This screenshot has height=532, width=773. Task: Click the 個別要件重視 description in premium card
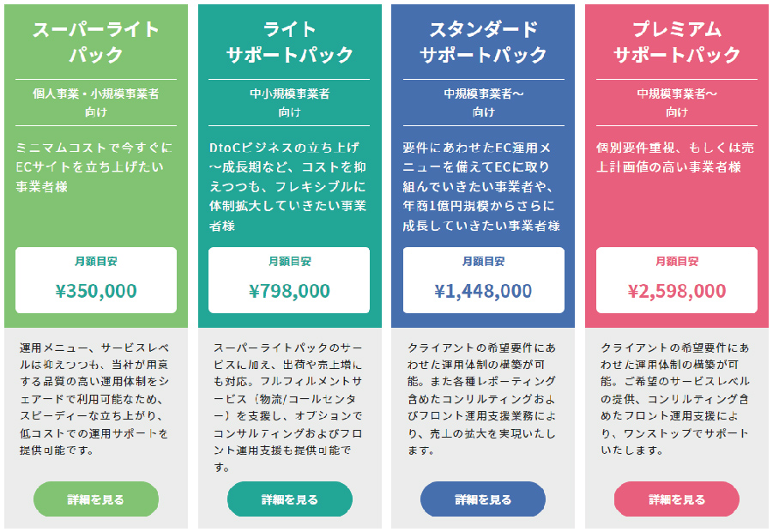pos(676,157)
